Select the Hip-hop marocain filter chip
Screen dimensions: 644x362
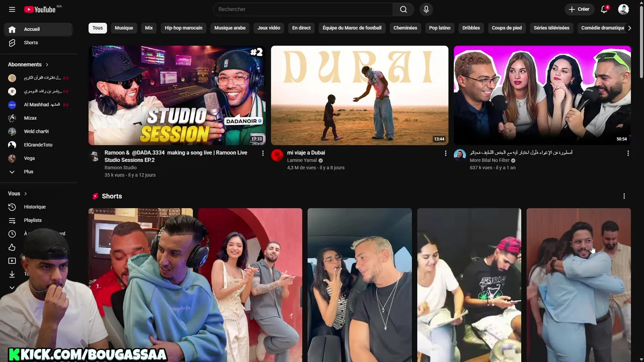(184, 28)
